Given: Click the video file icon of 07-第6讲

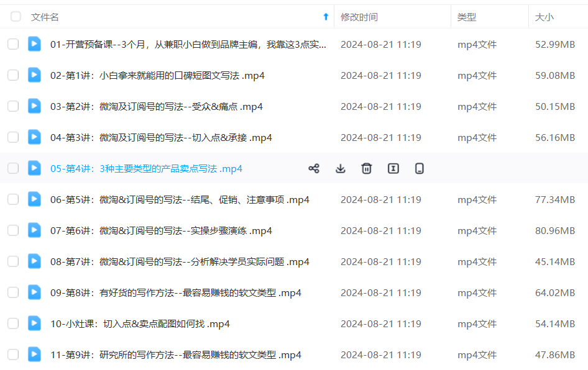Looking at the screenshot, I should pyautogui.click(x=34, y=231).
